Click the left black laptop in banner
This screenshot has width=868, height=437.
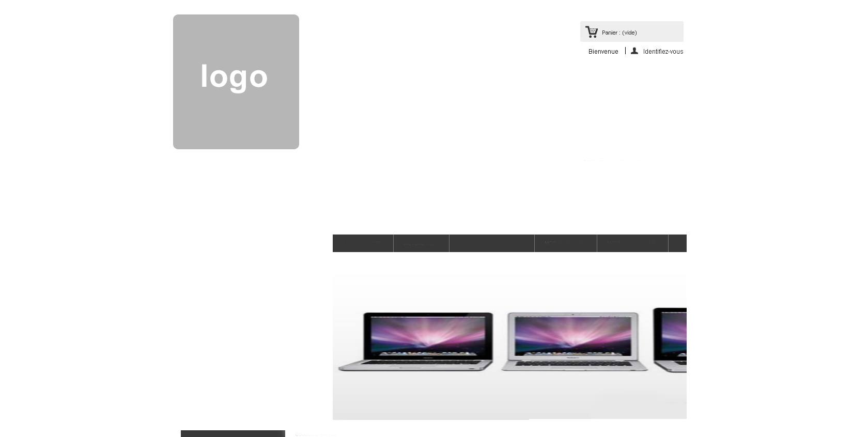click(x=415, y=341)
